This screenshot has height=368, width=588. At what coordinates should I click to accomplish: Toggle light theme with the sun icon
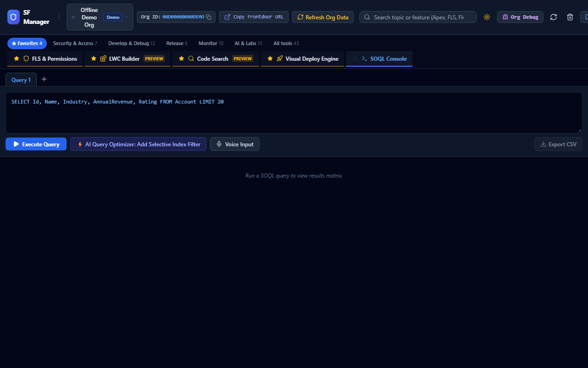click(487, 17)
